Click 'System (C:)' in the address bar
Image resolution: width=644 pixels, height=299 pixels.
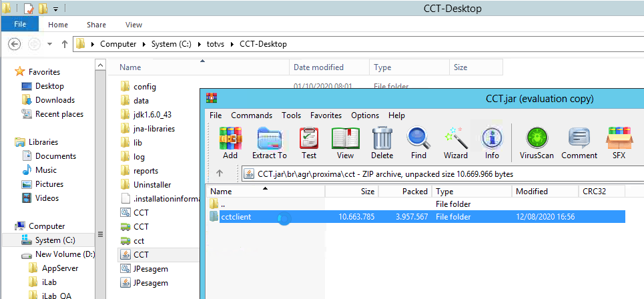coord(172,44)
